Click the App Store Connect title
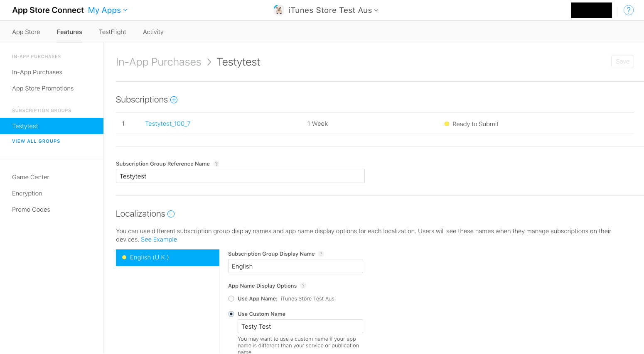Image resolution: width=644 pixels, height=354 pixels. tap(48, 10)
